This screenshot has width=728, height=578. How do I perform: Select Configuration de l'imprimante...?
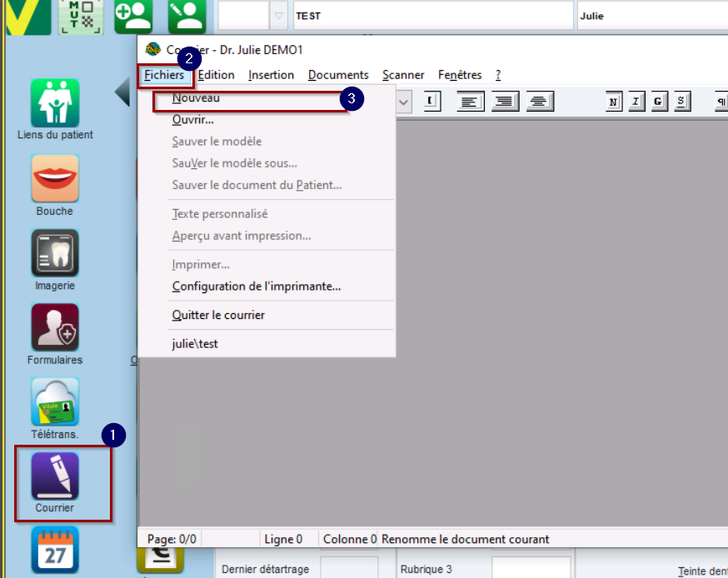[x=267, y=287]
